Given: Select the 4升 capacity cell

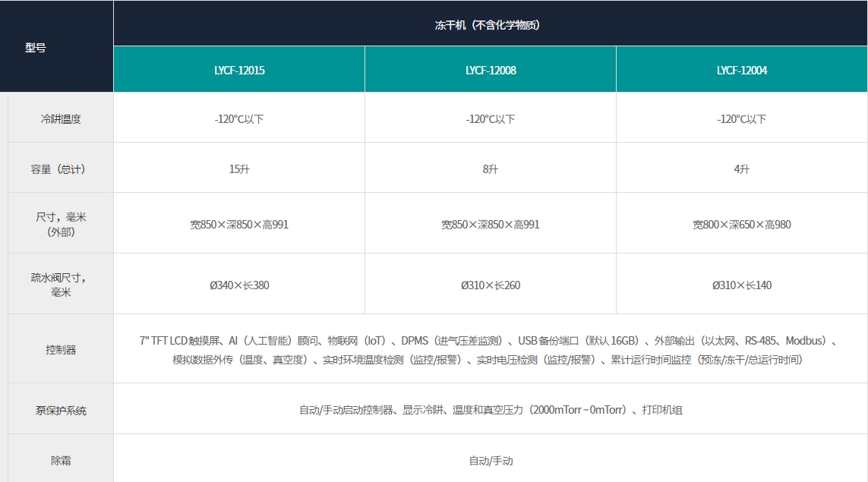Looking at the screenshot, I should pos(742,169).
